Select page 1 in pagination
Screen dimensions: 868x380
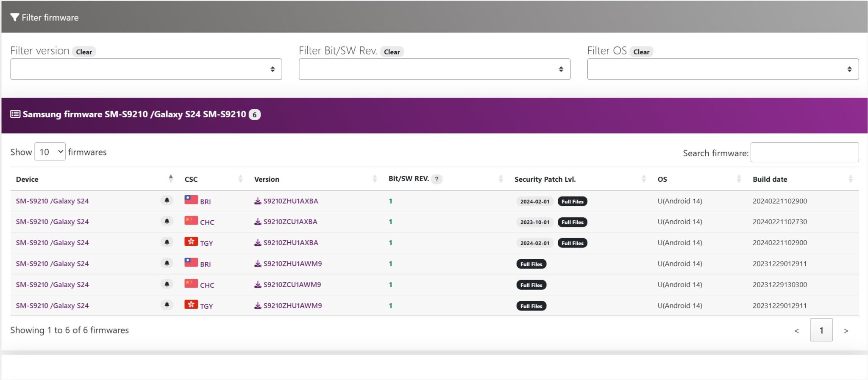[821, 330]
